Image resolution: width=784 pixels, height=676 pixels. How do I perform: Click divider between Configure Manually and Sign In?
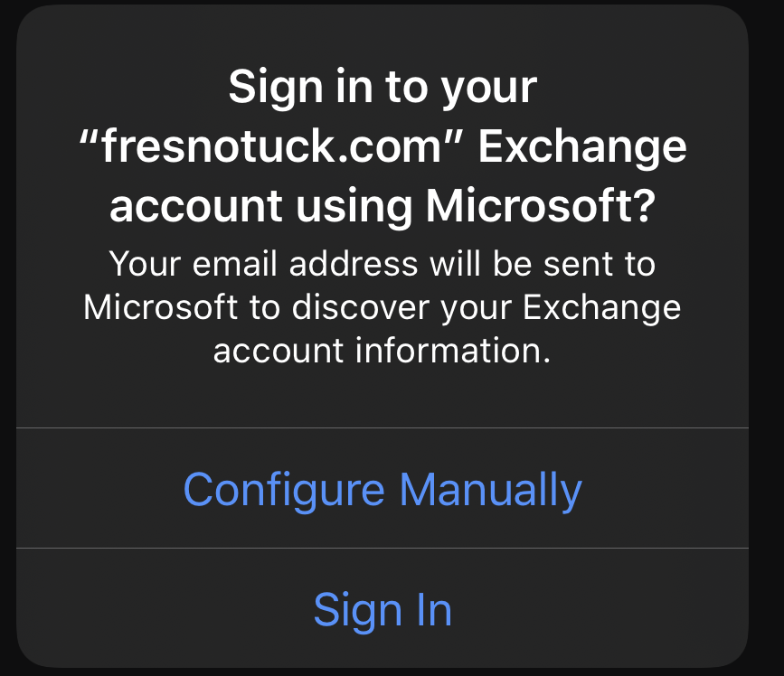(383, 548)
